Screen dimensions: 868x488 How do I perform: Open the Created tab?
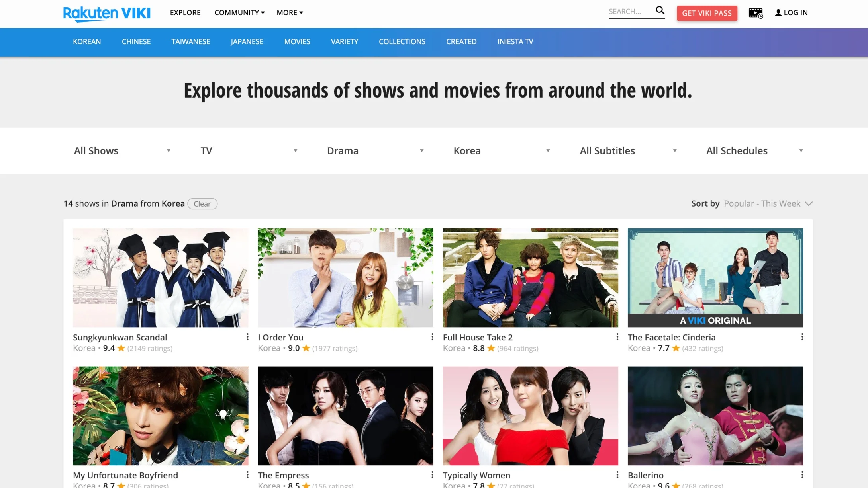coord(461,42)
